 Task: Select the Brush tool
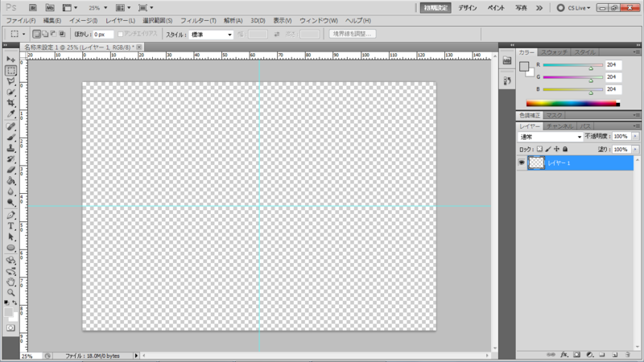[x=10, y=137]
